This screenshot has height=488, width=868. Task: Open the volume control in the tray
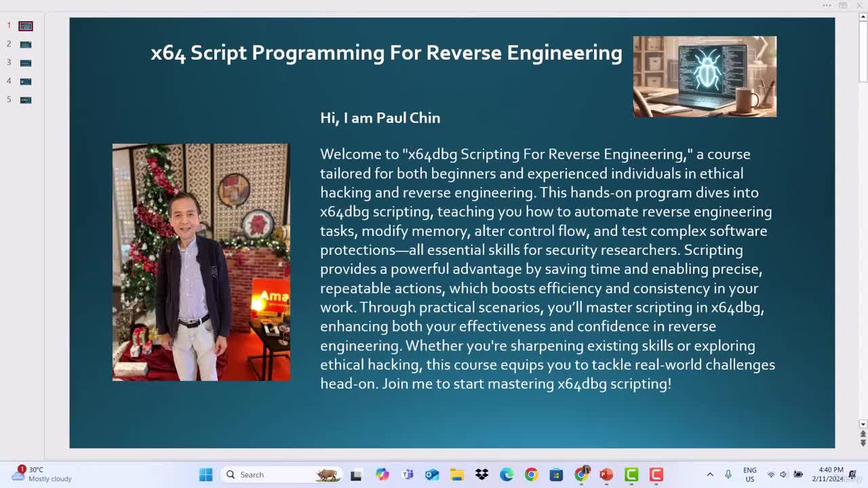(x=784, y=474)
